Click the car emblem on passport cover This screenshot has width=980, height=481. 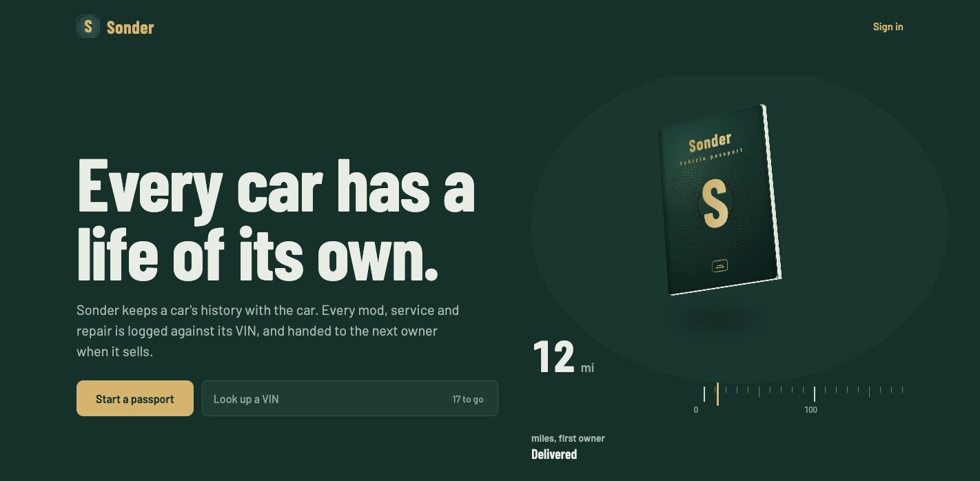(x=719, y=266)
